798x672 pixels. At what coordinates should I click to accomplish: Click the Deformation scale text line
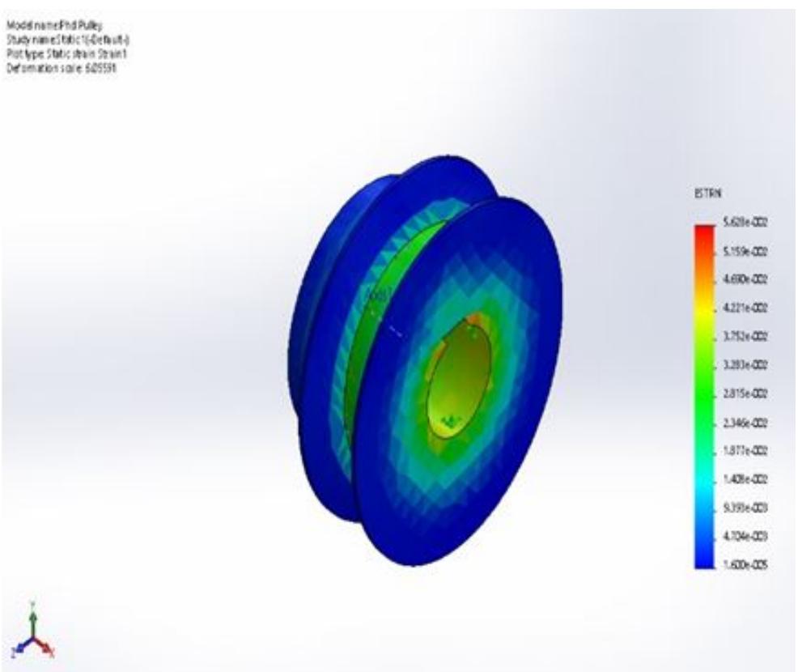coord(61,68)
